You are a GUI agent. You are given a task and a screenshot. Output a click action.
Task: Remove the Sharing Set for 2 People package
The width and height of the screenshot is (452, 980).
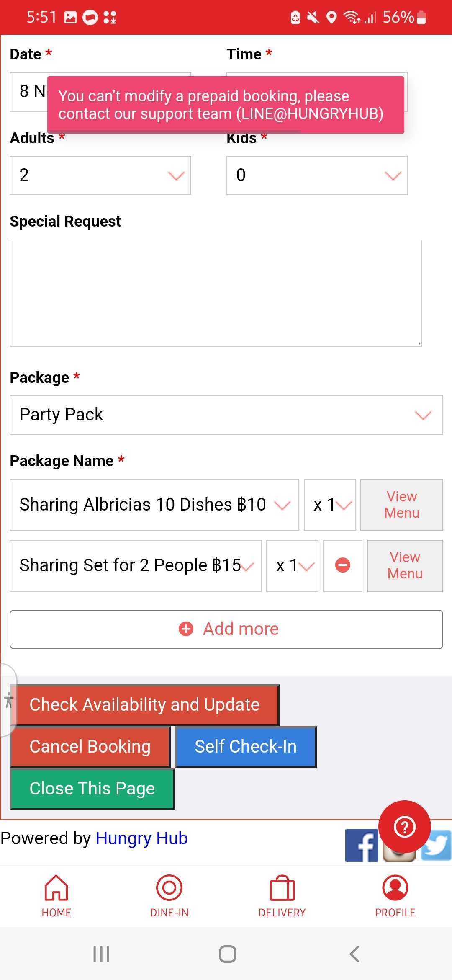click(342, 565)
